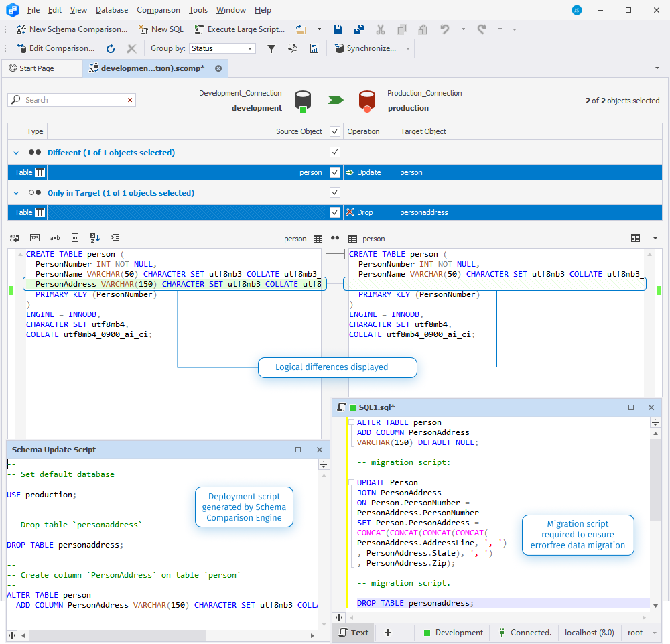Click the '123' line numbers icon
This screenshot has height=644, width=670.
(x=35, y=238)
